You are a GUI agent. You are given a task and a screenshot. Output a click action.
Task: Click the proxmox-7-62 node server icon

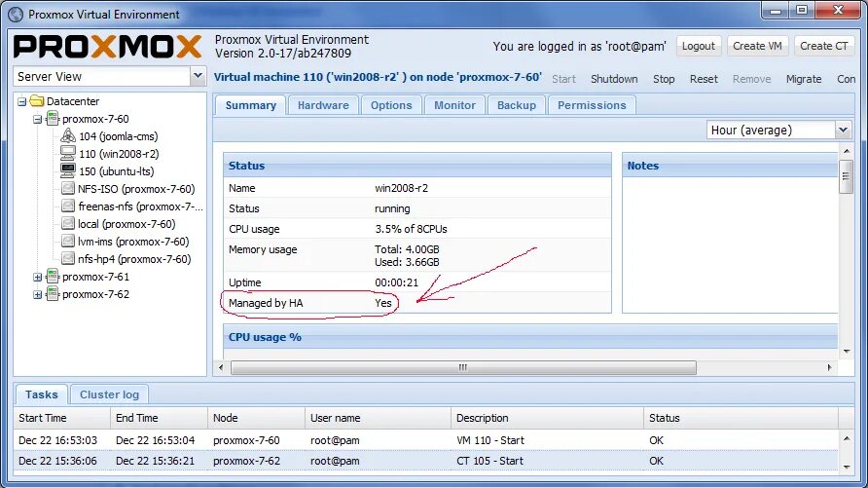pyautogui.click(x=53, y=293)
